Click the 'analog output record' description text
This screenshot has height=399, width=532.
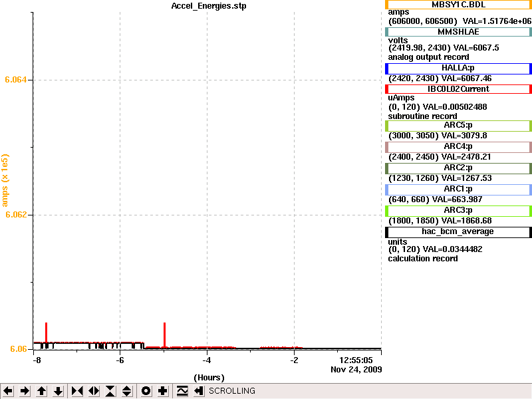point(428,57)
